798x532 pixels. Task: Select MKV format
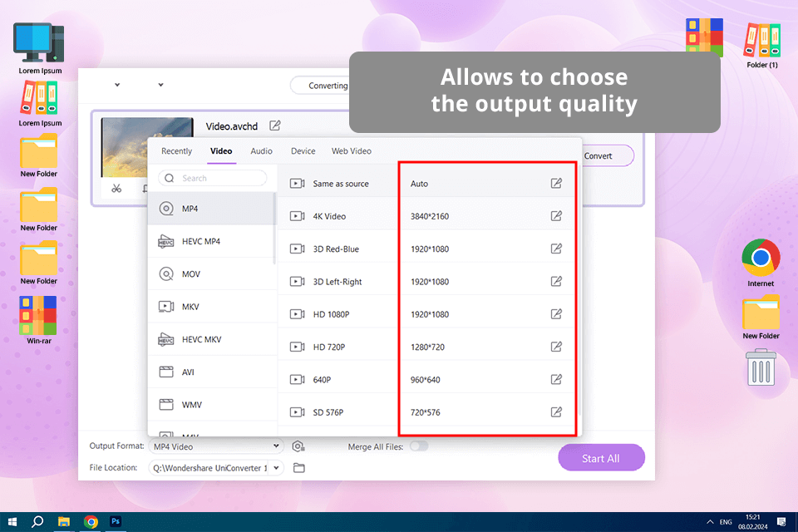pyautogui.click(x=212, y=307)
